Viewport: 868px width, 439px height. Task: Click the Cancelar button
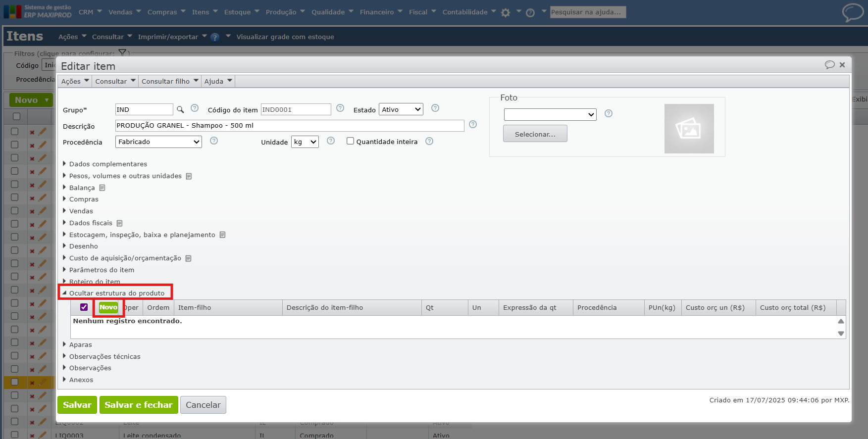(x=203, y=405)
